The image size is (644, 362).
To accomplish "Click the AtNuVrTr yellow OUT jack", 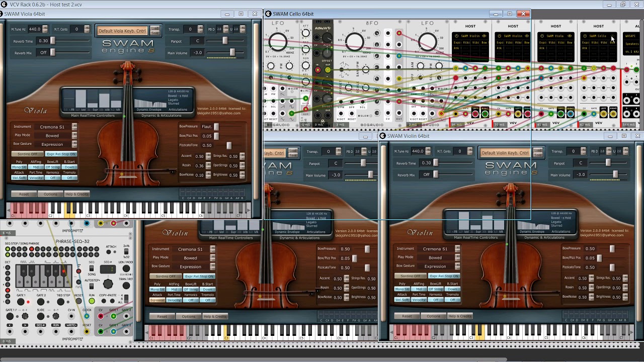I will (328, 70).
